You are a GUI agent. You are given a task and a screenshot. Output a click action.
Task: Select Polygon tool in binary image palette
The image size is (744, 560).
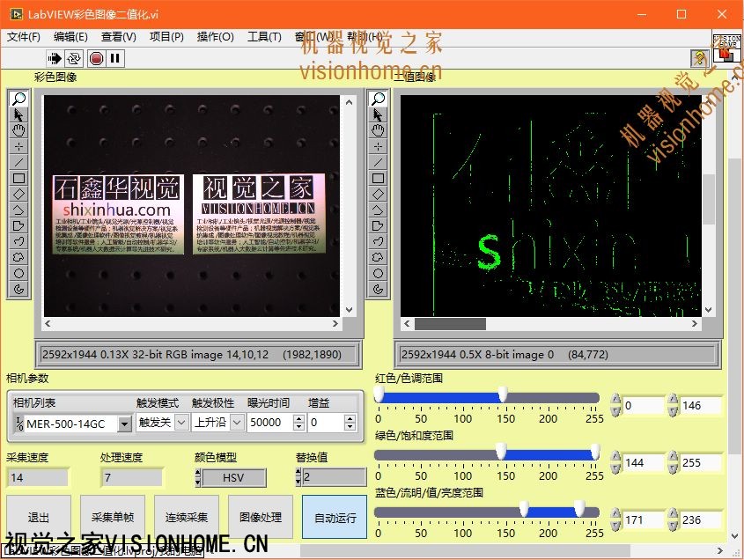click(x=379, y=225)
